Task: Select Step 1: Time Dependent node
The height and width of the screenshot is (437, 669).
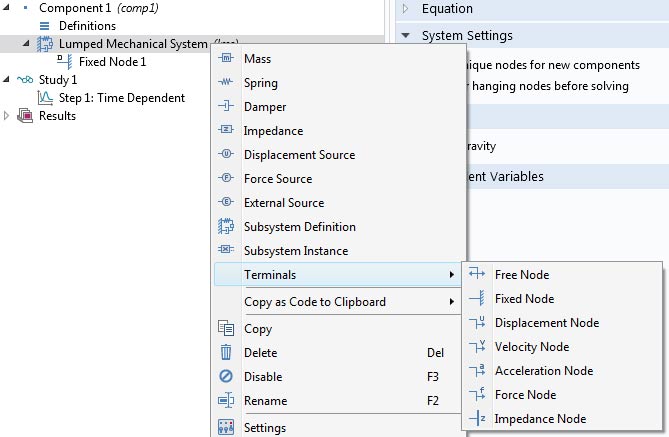Action: click(121, 98)
